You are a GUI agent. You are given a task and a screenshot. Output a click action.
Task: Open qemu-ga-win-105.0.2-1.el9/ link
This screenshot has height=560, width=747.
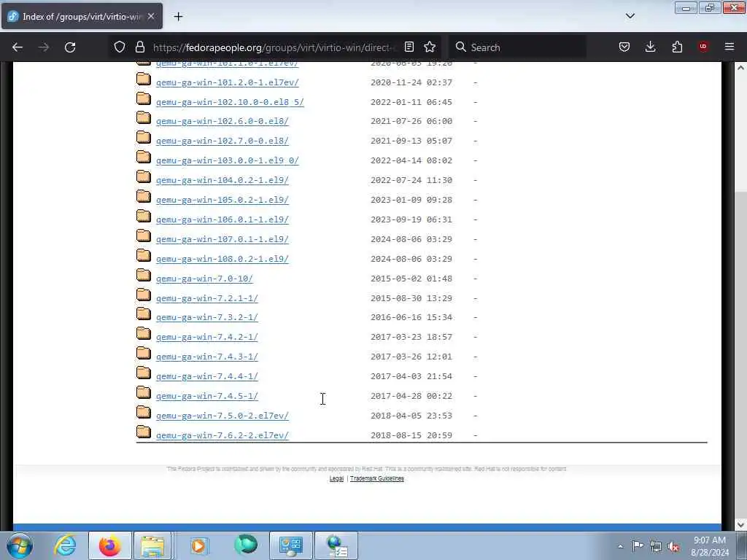pos(222,200)
